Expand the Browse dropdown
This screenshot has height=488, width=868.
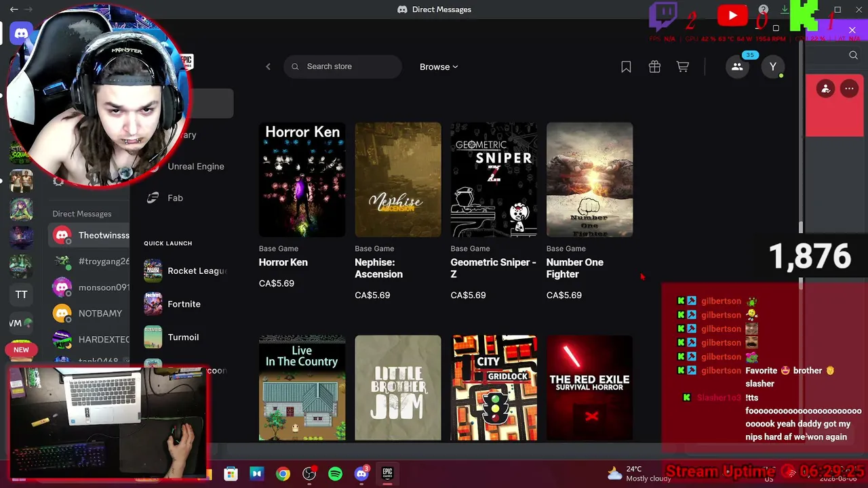439,66
